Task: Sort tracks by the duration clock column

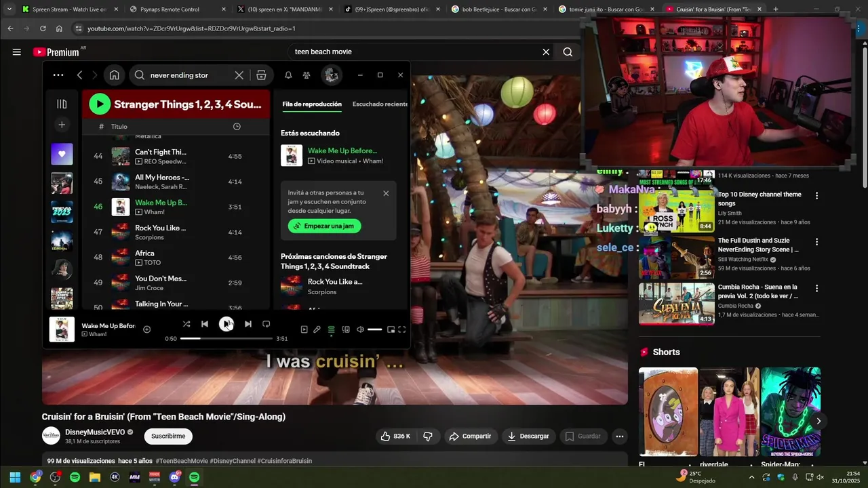Action: [x=237, y=127]
